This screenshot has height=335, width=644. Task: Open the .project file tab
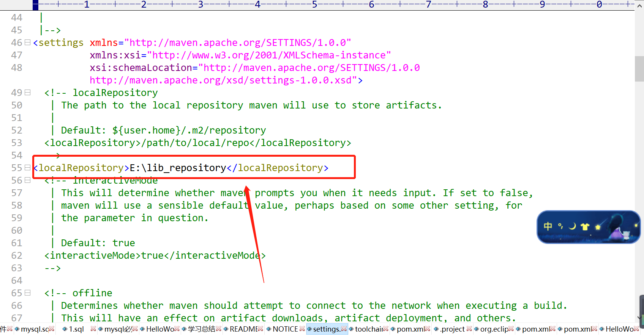(x=453, y=329)
